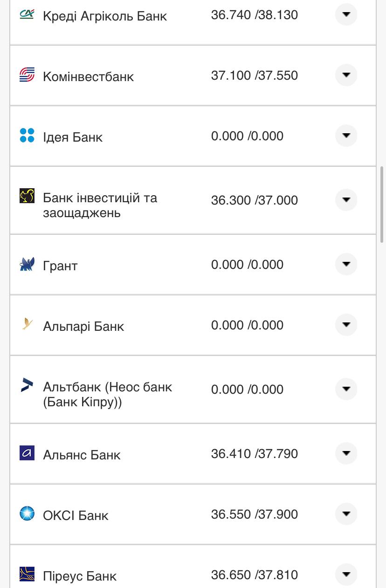The width and height of the screenshot is (386, 588).
Task: Click the Альпарі Банк bird logo
Action: coord(27,324)
